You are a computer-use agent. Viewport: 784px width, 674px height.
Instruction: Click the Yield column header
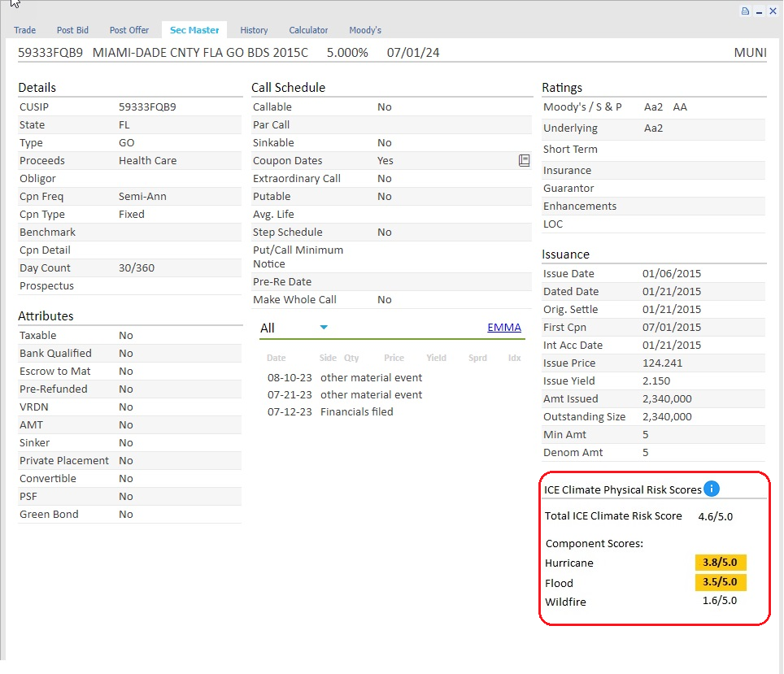point(436,358)
